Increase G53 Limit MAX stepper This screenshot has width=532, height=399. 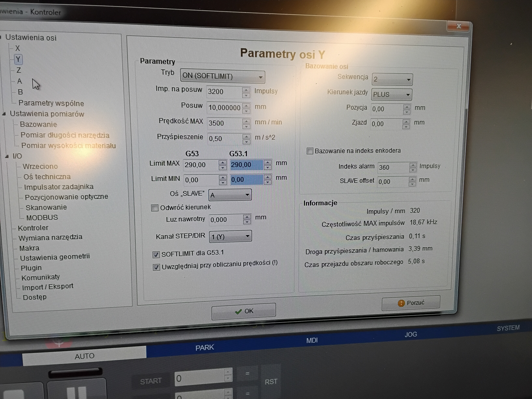(223, 163)
